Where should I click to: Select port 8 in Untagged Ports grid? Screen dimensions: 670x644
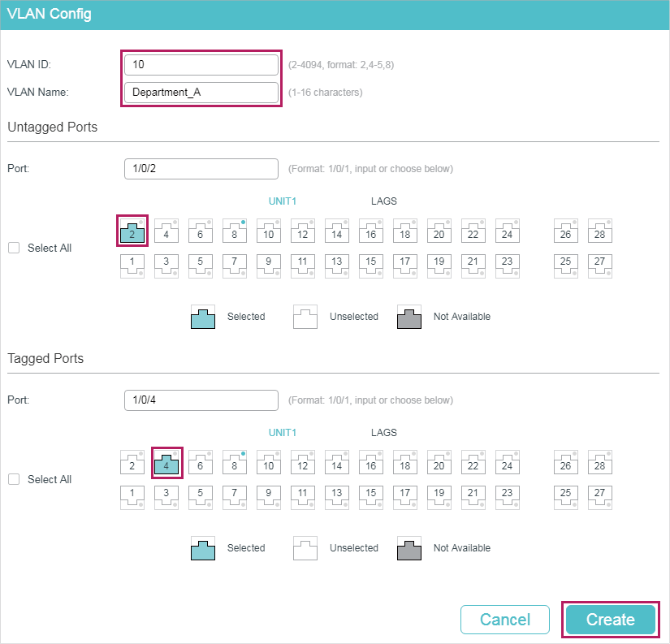click(x=235, y=231)
